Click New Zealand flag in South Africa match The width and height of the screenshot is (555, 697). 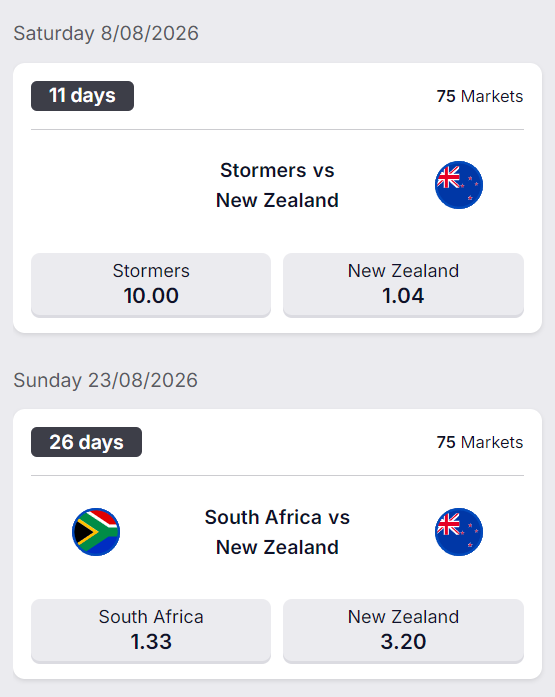[459, 532]
